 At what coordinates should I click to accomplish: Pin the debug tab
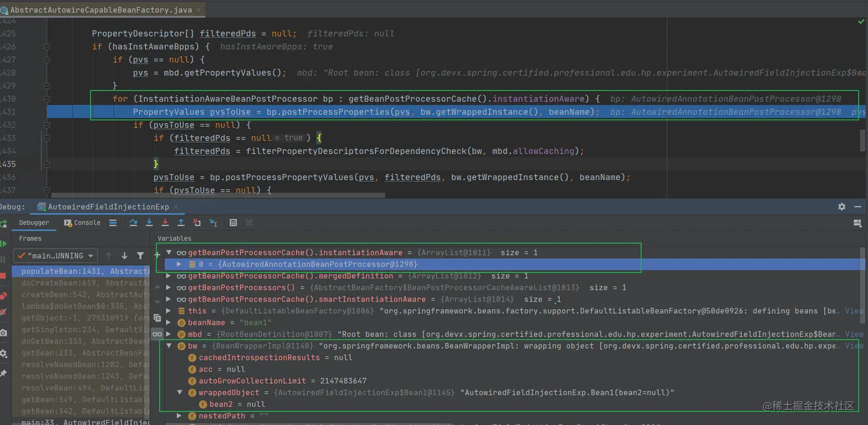[x=3, y=373]
